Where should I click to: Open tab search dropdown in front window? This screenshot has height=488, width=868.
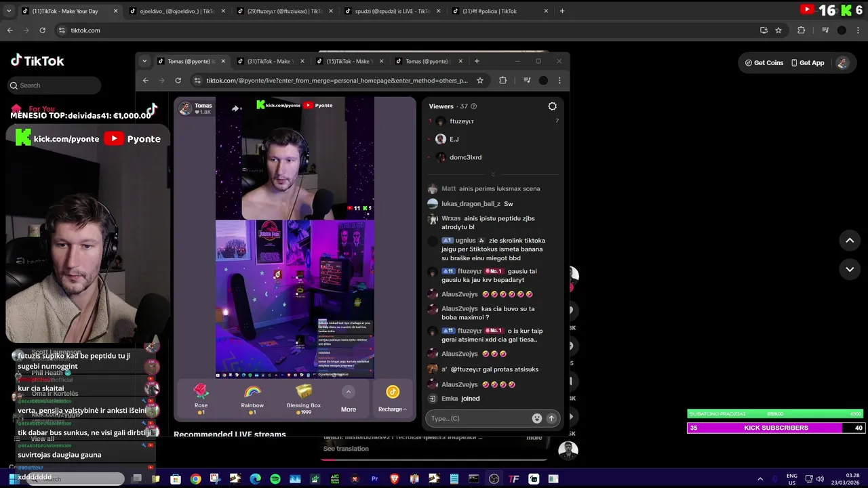click(144, 61)
